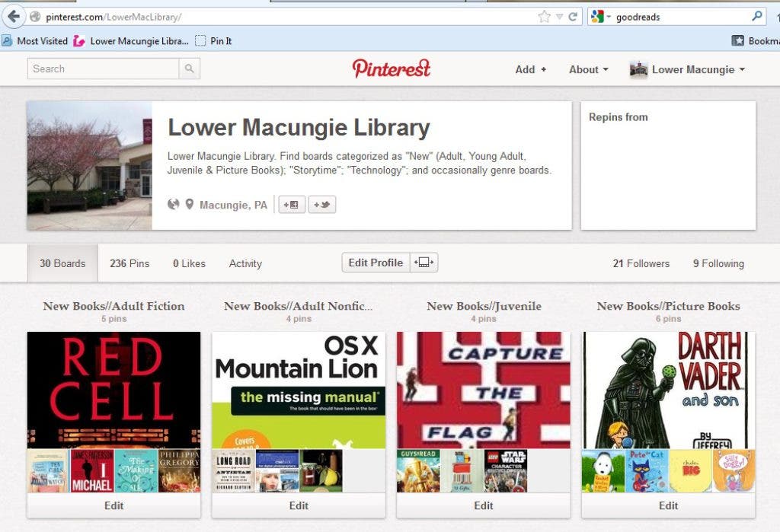
Task: Open the Bookmarks menu at toolbar right
Action: click(756, 41)
